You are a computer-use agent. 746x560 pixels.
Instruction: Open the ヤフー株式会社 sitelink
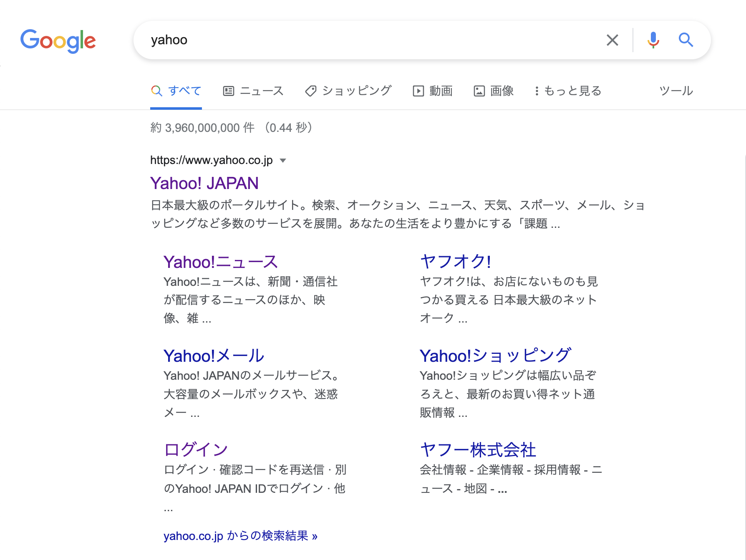(x=478, y=450)
